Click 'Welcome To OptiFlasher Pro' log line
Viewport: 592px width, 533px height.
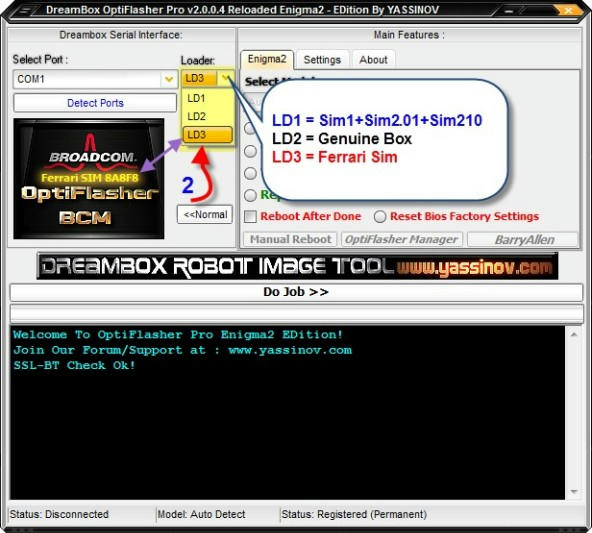pyautogui.click(x=177, y=335)
